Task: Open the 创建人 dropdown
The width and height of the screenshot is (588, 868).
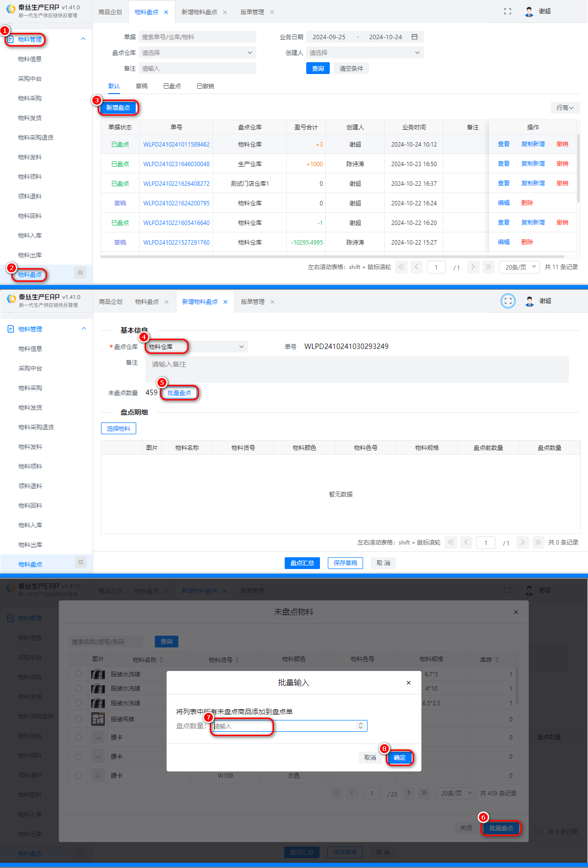Action: 365,52
